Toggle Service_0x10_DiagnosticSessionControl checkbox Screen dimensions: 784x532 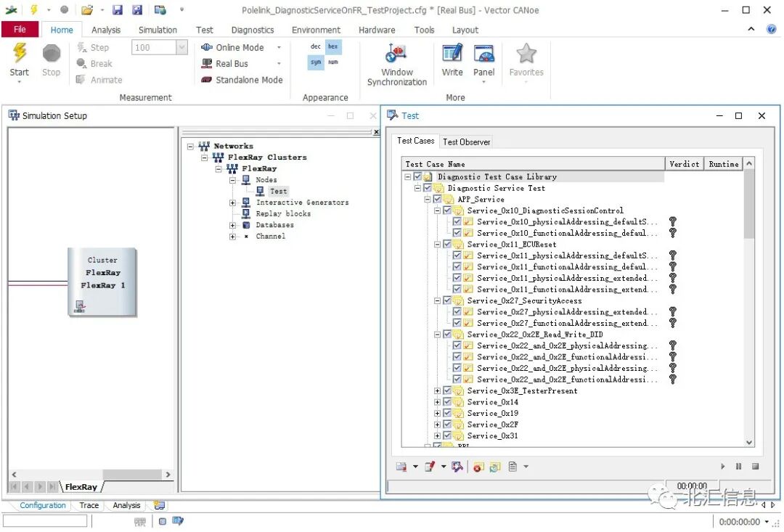447,210
